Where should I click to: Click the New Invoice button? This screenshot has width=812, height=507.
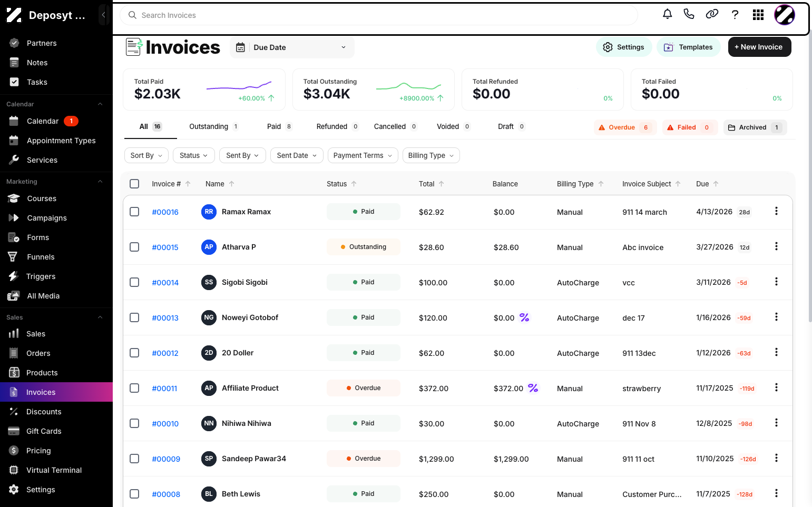(x=759, y=47)
